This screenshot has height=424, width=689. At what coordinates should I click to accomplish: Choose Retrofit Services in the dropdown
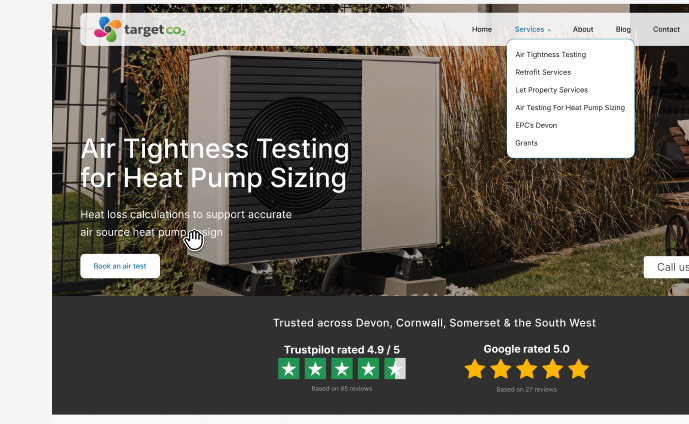click(543, 72)
